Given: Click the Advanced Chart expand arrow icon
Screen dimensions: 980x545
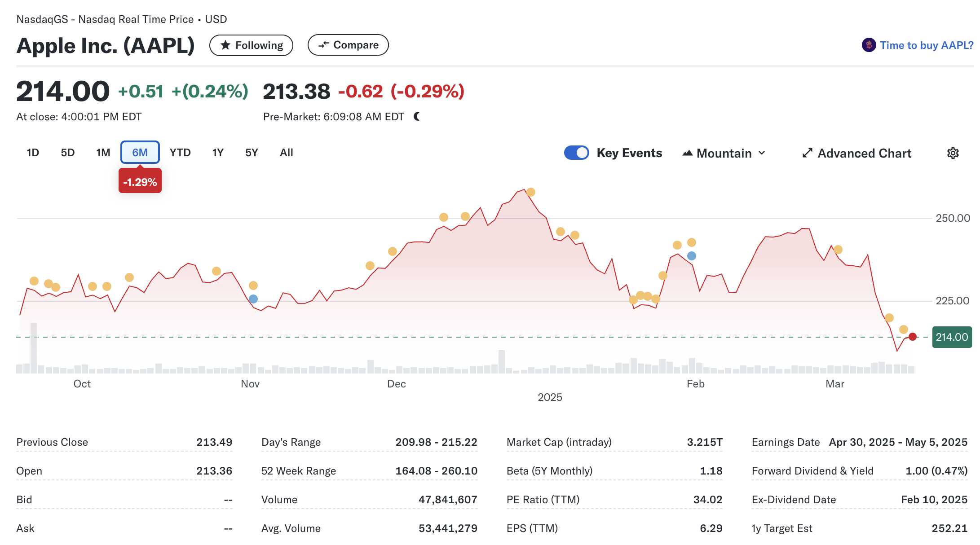Looking at the screenshot, I should 807,153.
